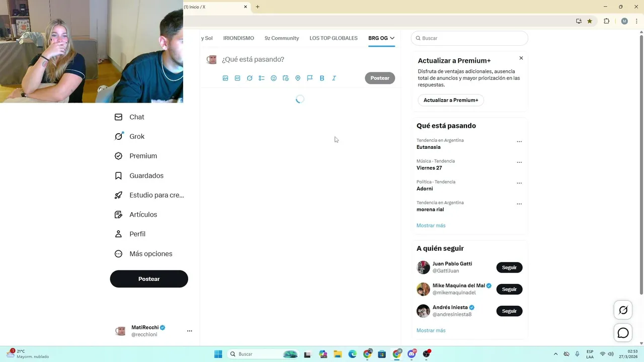Open floating chat messages button
This screenshot has width=644, height=362.
click(x=623, y=333)
